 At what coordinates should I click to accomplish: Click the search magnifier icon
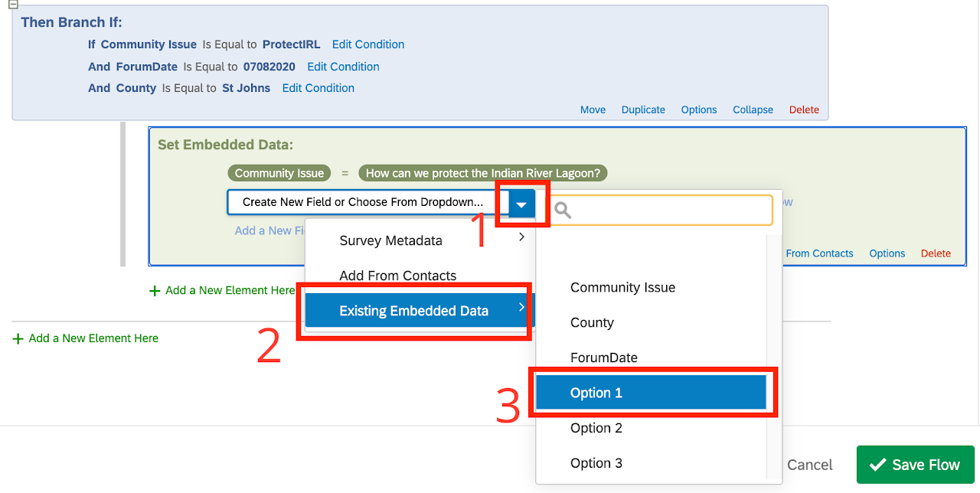click(563, 210)
